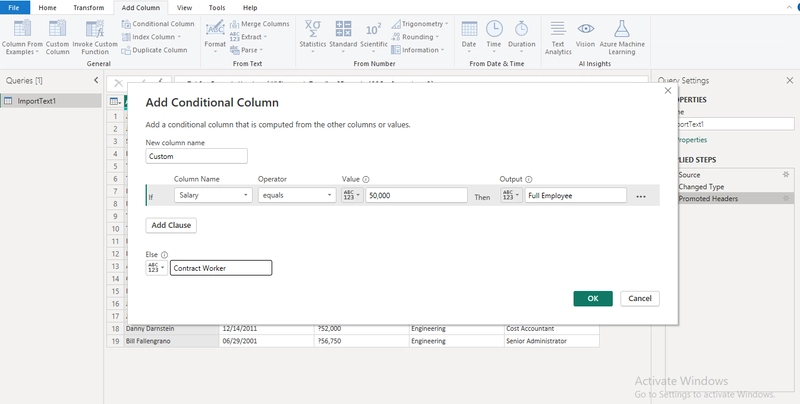This screenshot has height=404, width=800.
Task: Select the Changed Type applied step
Action: click(701, 187)
